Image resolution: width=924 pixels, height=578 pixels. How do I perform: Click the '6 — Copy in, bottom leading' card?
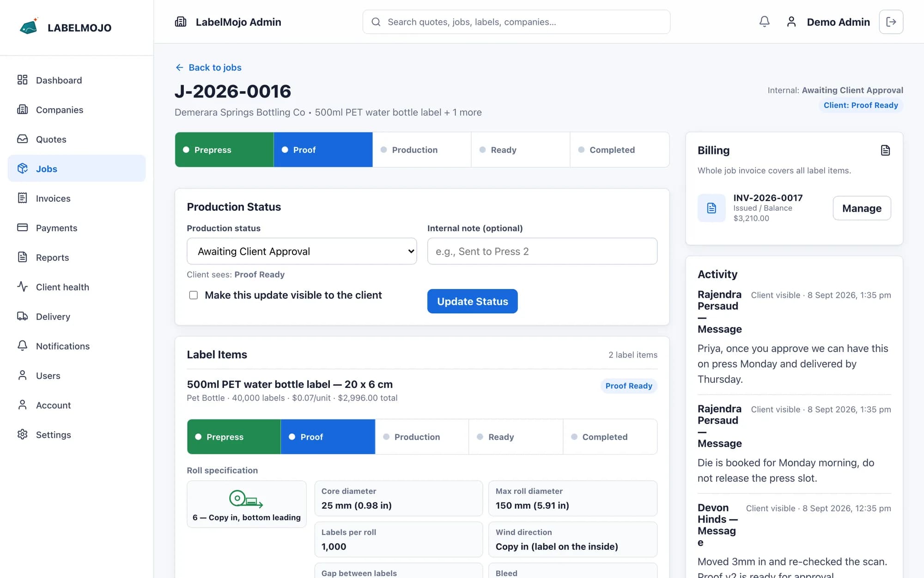click(x=247, y=504)
